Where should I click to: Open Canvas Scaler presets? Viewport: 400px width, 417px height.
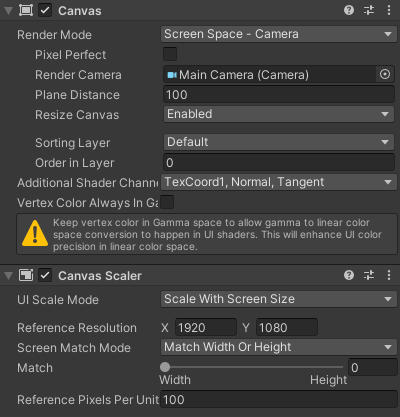(369, 275)
